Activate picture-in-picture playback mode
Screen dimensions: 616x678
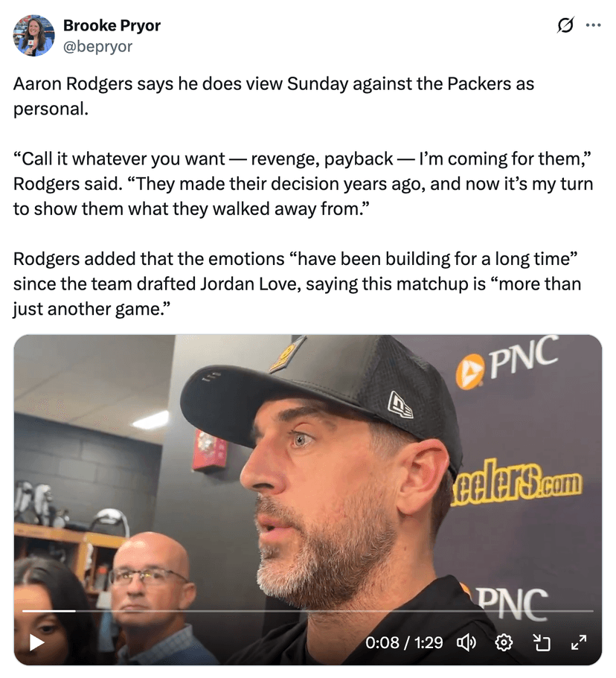point(542,642)
